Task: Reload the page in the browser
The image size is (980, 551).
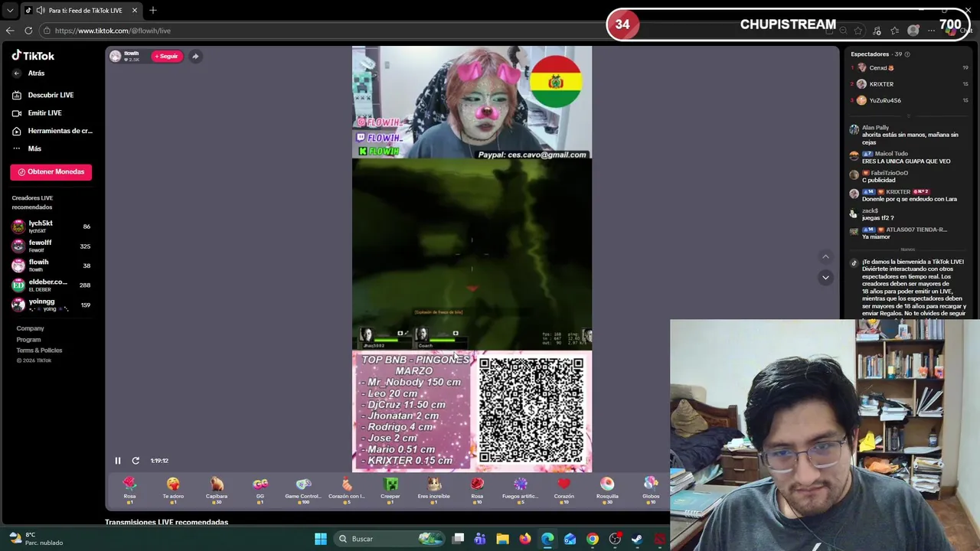Action: coord(28,31)
